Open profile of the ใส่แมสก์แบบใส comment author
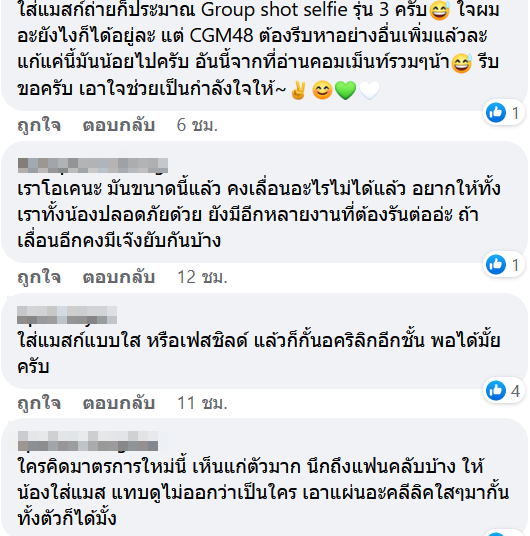Image resolution: width=530 pixels, height=536 pixels. point(67,315)
